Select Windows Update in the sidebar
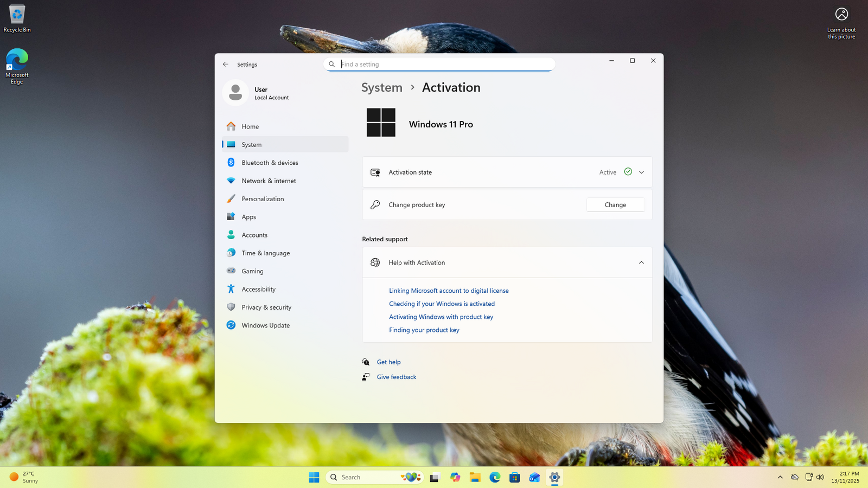Image resolution: width=868 pixels, height=488 pixels. (x=265, y=325)
